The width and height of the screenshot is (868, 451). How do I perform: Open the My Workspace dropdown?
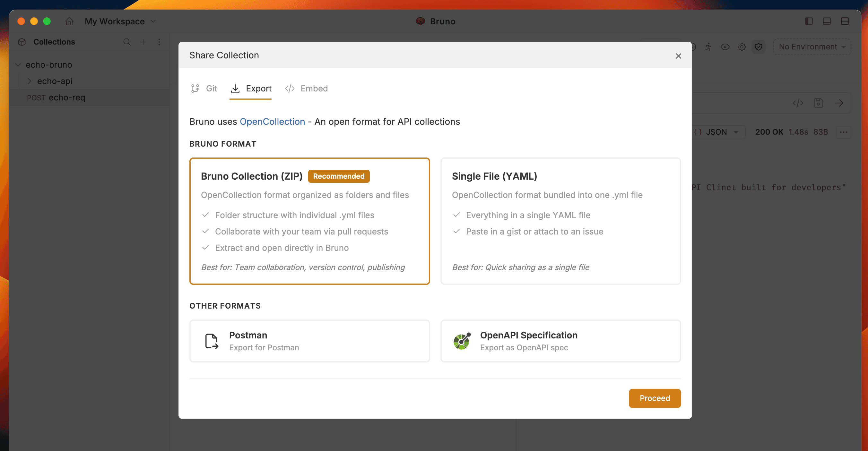coord(120,21)
